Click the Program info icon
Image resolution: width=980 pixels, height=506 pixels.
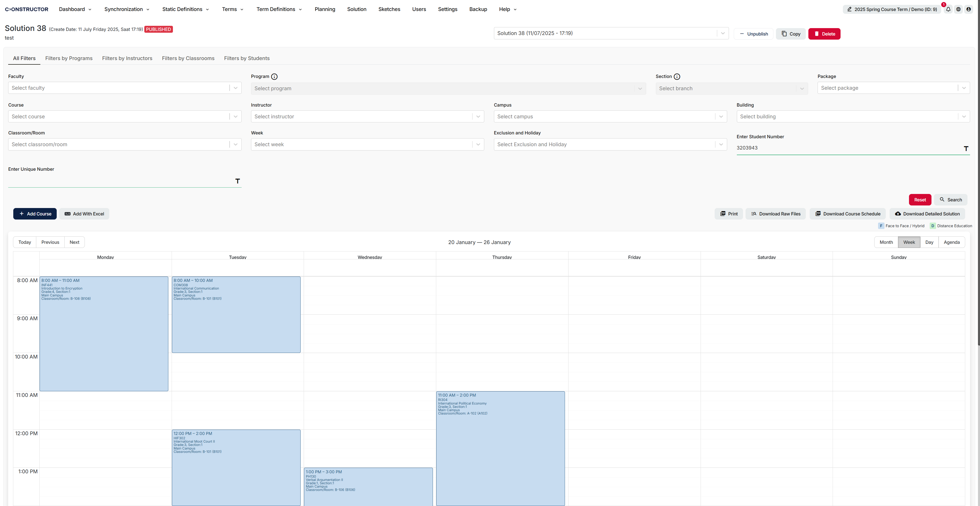(274, 76)
